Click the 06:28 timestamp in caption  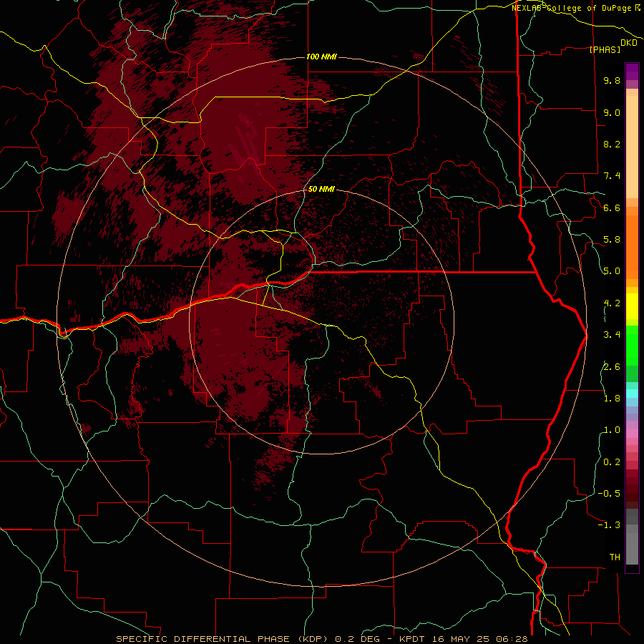(512, 639)
